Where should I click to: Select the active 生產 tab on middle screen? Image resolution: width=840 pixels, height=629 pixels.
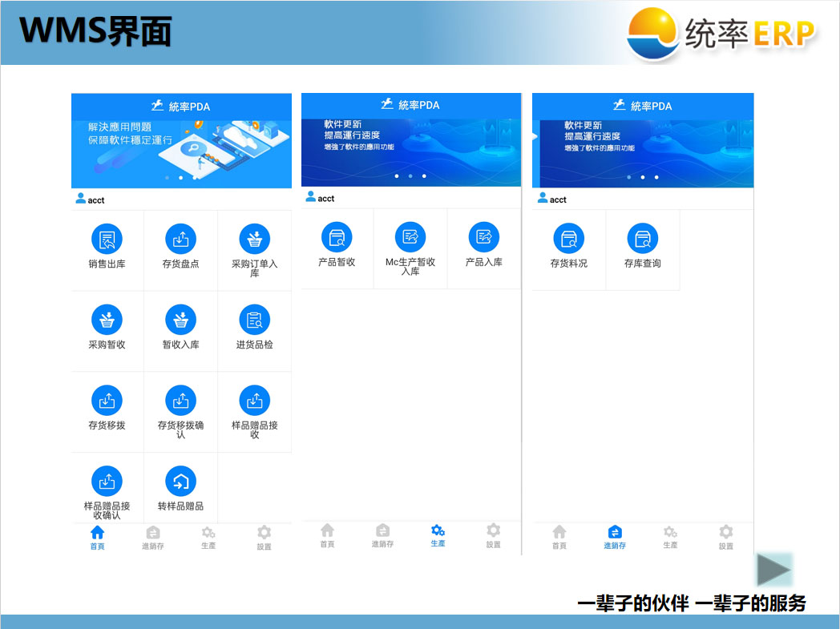438,536
